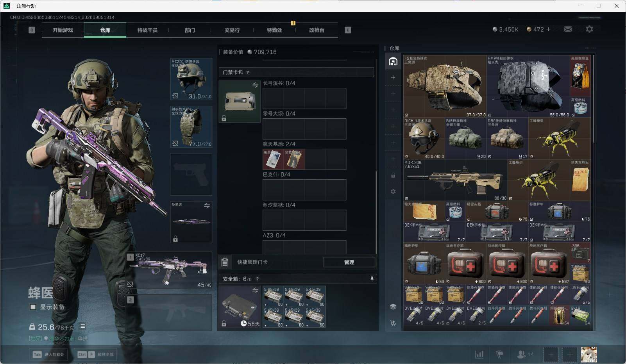Click the 3,450K currency balance
This screenshot has width=626, height=364.
(x=505, y=29)
